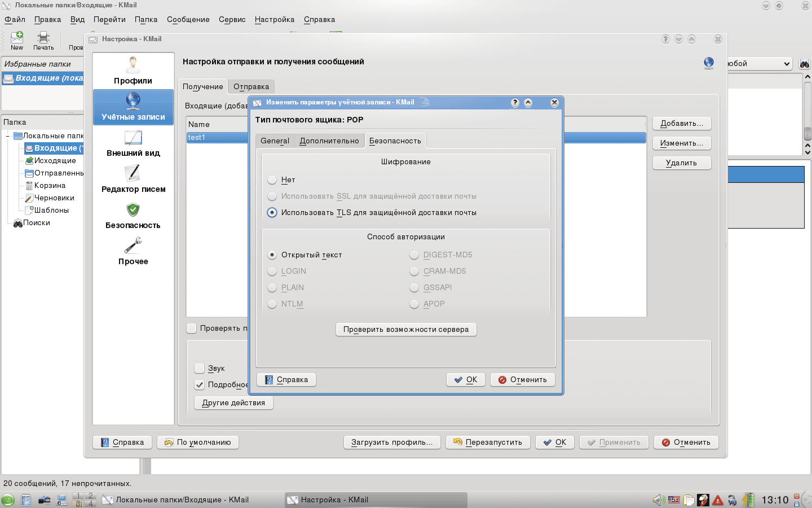812x508 pixels.
Task: Open the dropdown combo box in main window
Action: [760, 64]
